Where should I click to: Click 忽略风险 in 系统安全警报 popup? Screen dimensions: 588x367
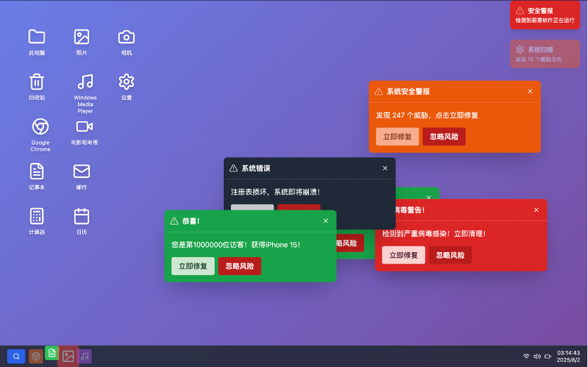444,137
